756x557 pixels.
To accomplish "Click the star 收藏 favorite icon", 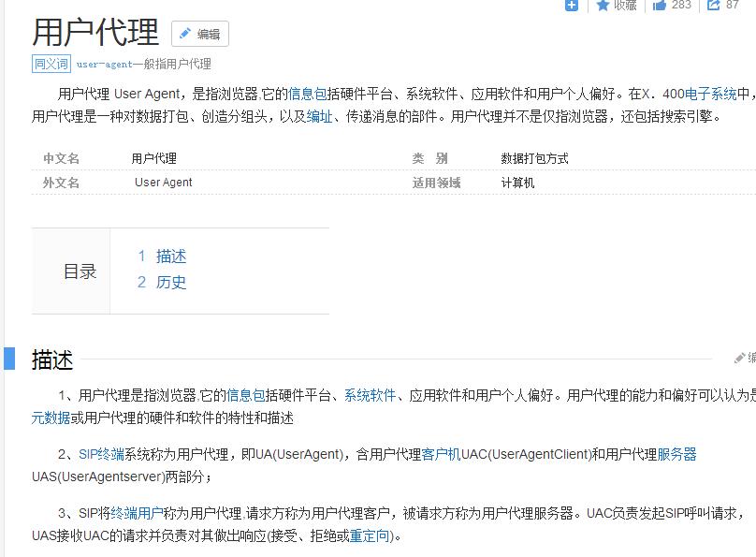I will click(x=603, y=6).
